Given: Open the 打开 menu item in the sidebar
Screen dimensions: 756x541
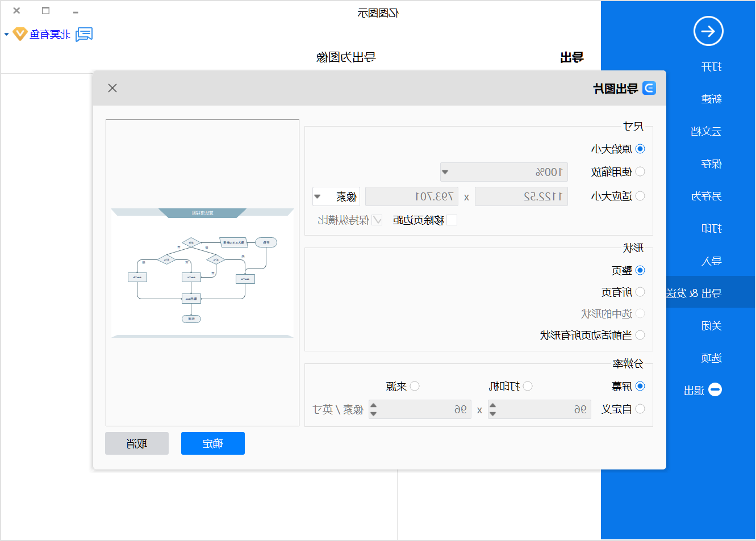Looking at the screenshot, I should pyautogui.click(x=711, y=67).
